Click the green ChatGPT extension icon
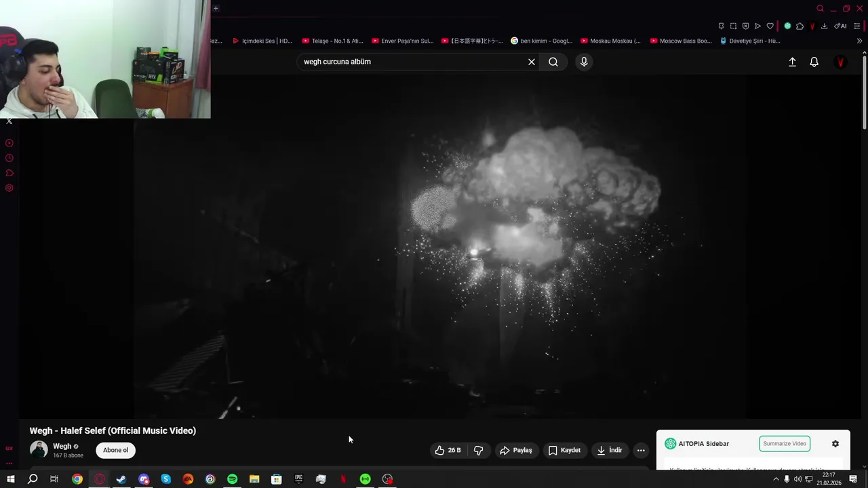Viewport: 868px width, 488px height. click(x=787, y=26)
